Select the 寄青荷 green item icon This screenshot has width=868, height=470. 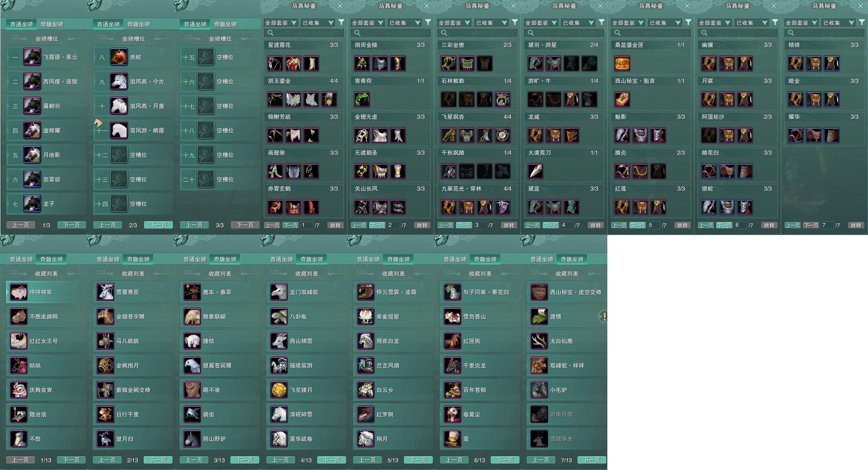[x=362, y=99]
